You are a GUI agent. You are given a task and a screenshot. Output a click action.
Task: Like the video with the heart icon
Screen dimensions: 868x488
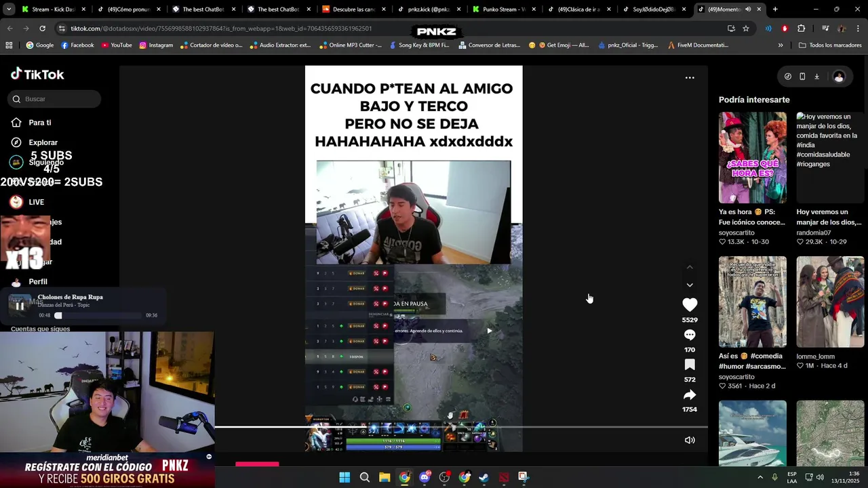pos(690,305)
